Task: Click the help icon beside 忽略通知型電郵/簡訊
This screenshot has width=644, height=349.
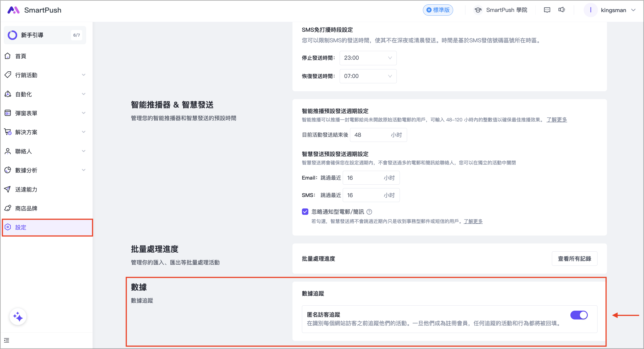Action: tap(369, 212)
